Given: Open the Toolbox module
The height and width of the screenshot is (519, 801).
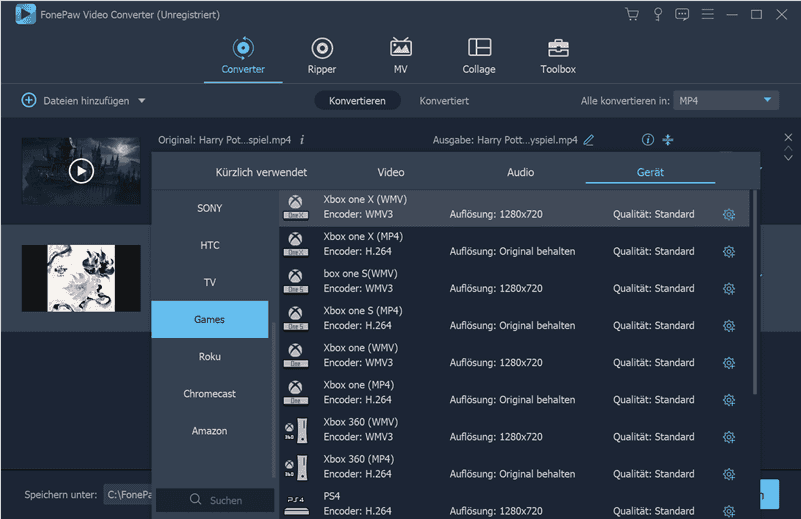Looking at the screenshot, I should 558,56.
